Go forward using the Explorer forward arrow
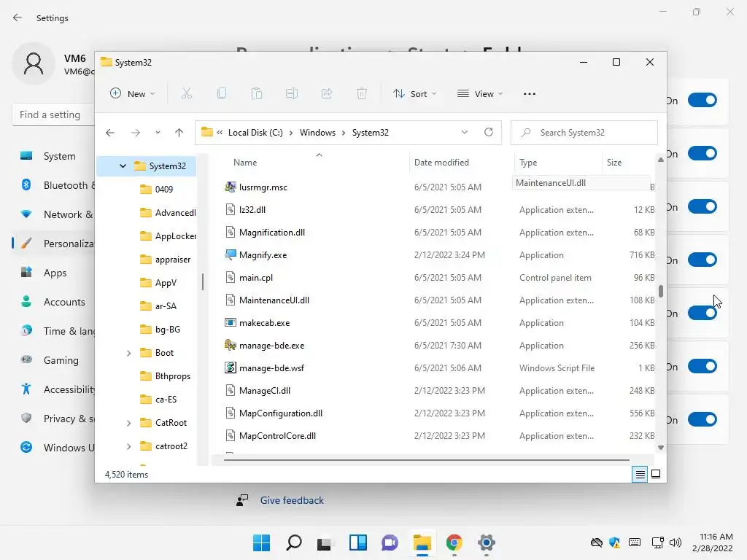The image size is (747, 560). click(x=136, y=133)
